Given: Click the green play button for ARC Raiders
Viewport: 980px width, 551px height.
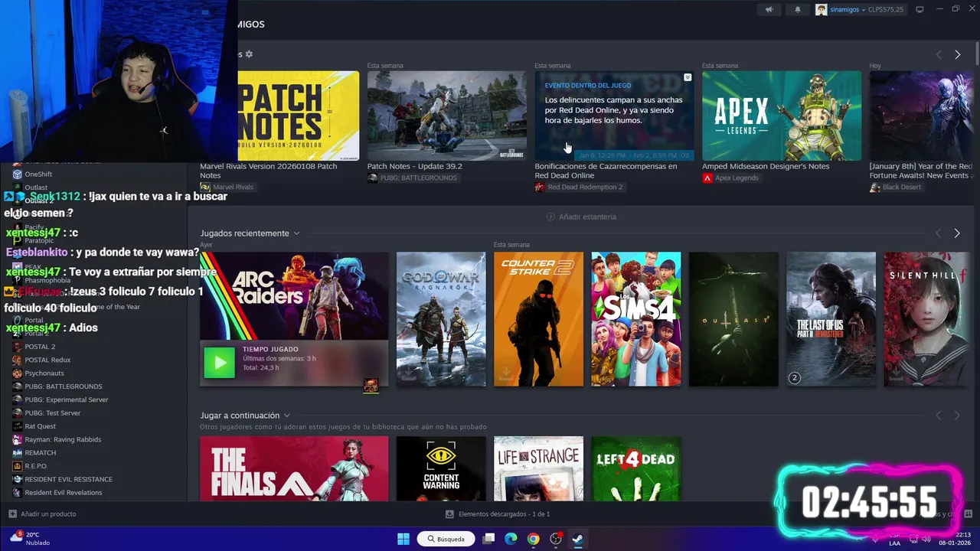Looking at the screenshot, I should (x=220, y=363).
